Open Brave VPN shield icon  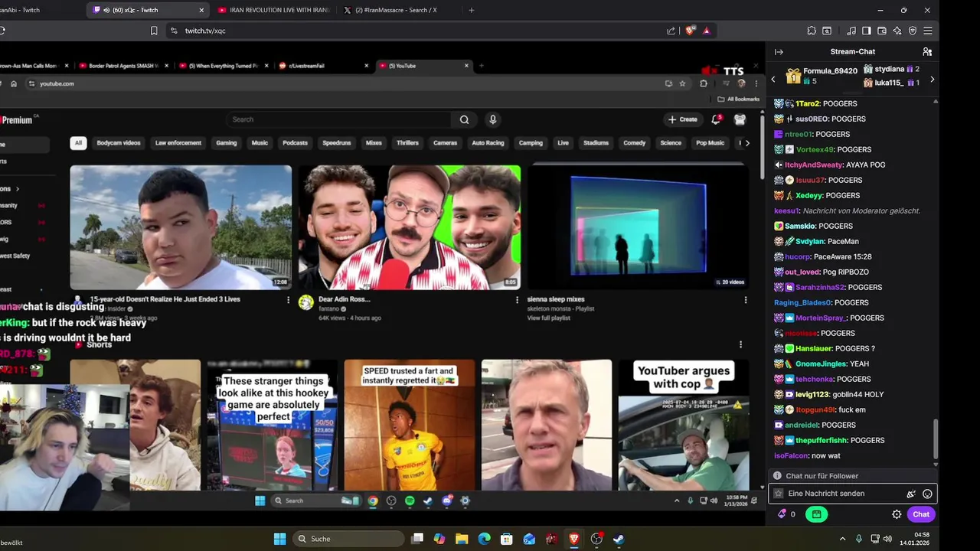point(913,31)
